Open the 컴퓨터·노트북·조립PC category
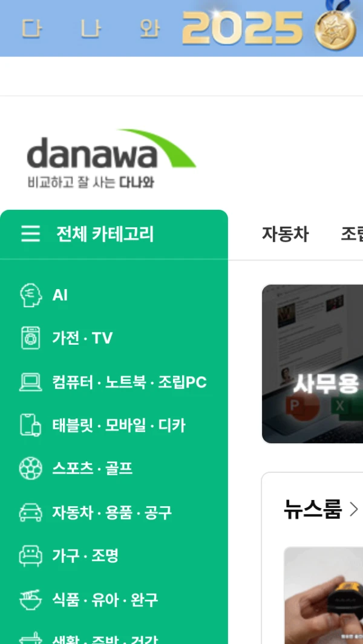This screenshot has height=644, width=363. pos(129,382)
